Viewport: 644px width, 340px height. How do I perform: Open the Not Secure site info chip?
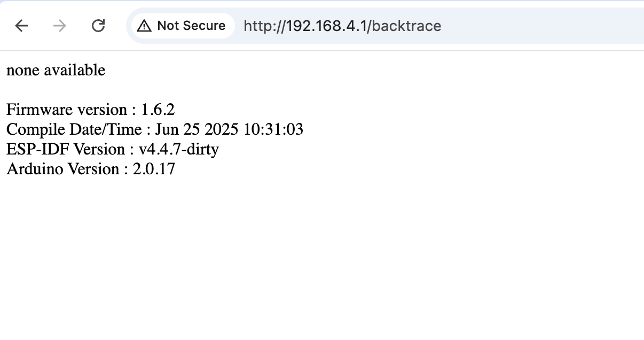[182, 26]
